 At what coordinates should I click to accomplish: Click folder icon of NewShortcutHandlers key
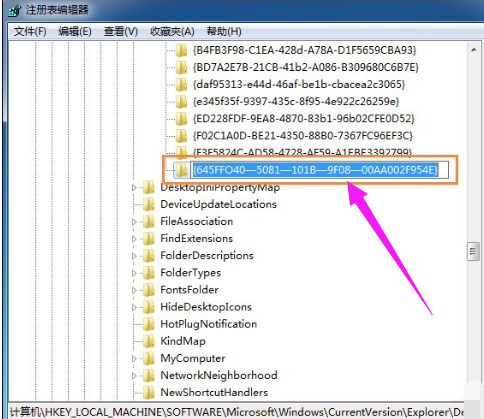(148, 392)
